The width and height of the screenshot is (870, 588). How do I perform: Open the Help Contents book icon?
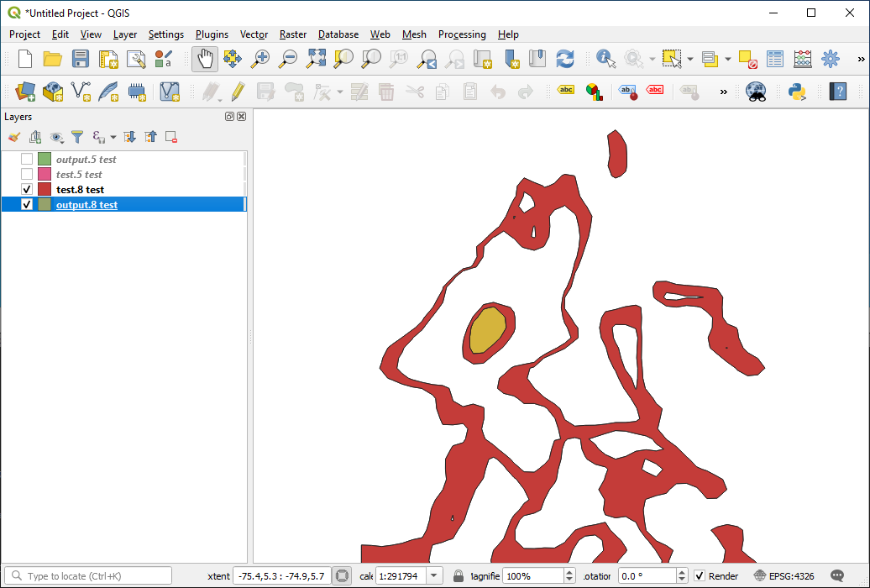pyautogui.click(x=838, y=92)
